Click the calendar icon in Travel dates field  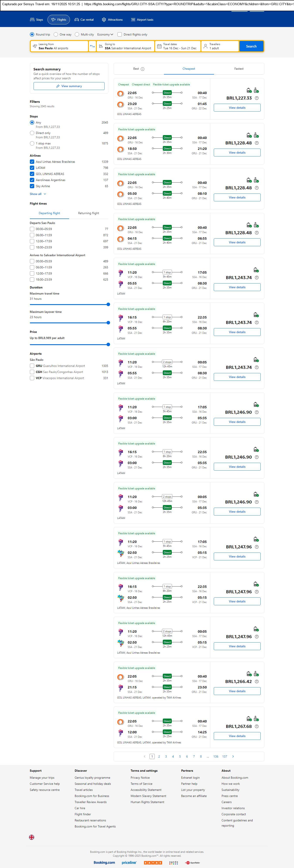[x=159, y=46]
